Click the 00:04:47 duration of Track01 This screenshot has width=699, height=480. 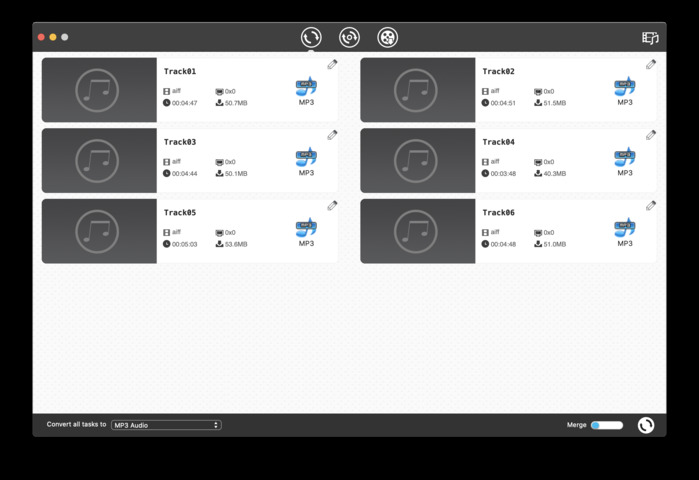(185, 103)
